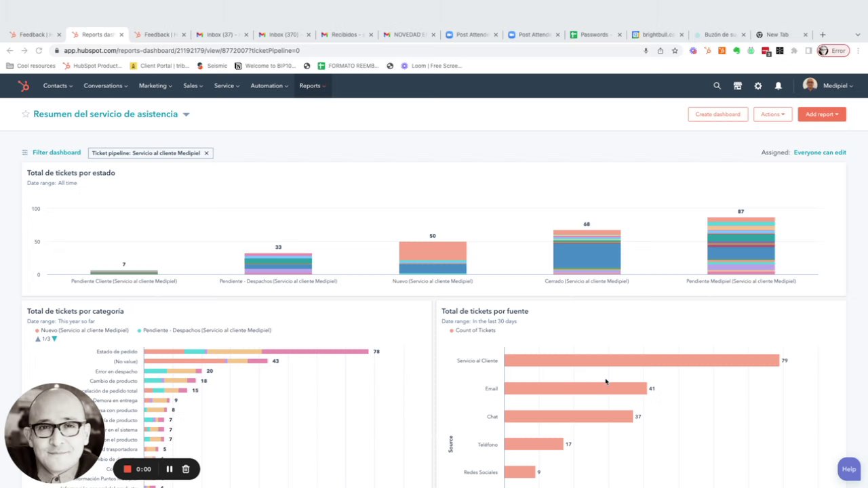The width and height of the screenshot is (868, 488).
Task: Open the Add report dropdown
Action: (x=822, y=114)
